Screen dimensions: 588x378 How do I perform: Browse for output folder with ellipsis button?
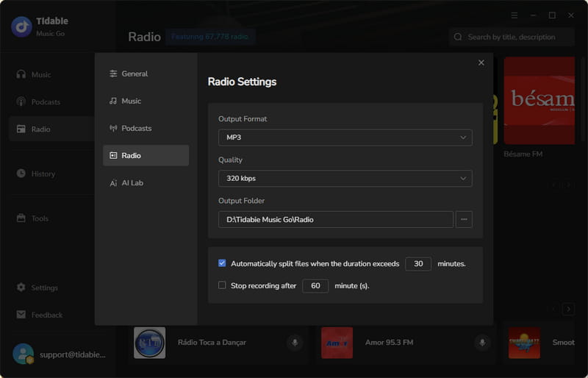point(464,220)
